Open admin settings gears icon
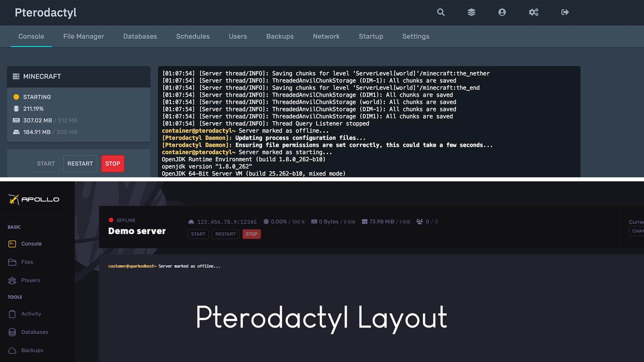Image resolution: width=644 pixels, height=362 pixels. coord(533,12)
